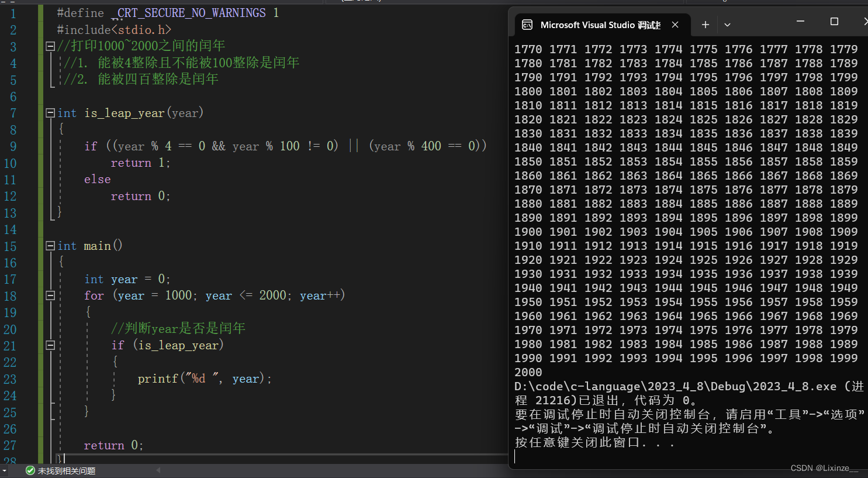Click the printf("%d ", year); statement
The image size is (868, 478).
pos(205,379)
